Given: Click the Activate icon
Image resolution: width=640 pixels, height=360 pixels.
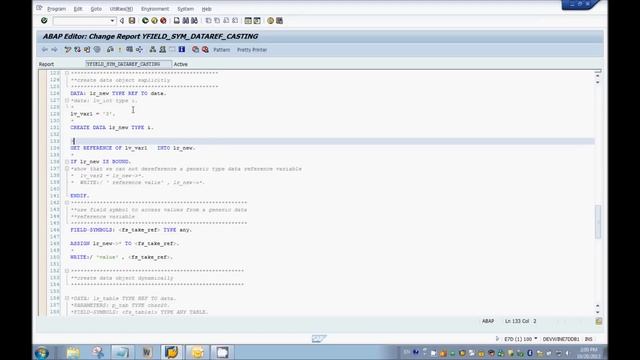Looking at the screenshot, I should [120, 49].
